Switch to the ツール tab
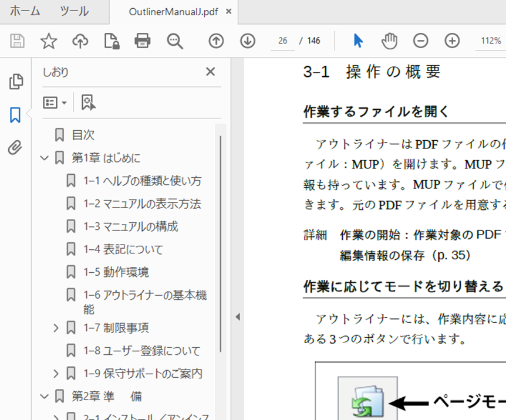 74,11
